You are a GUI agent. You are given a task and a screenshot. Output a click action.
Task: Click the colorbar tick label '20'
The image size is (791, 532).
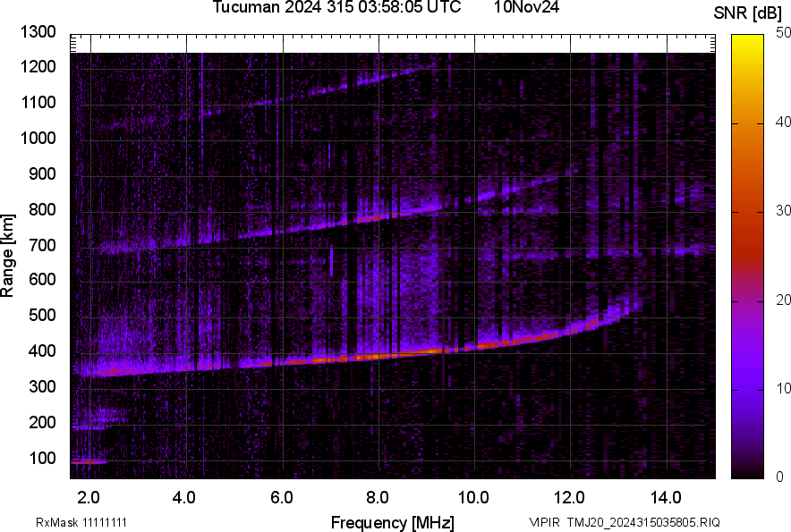pos(783,300)
